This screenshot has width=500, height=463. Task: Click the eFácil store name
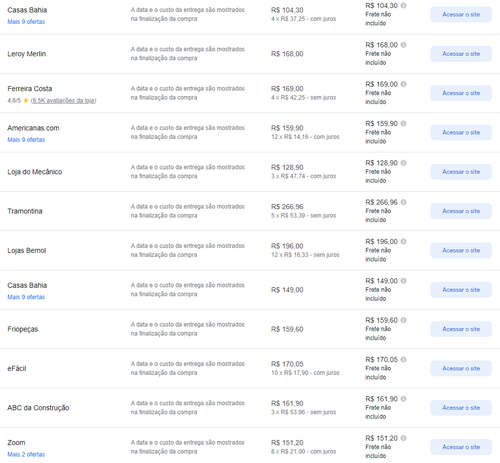tap(17, 369)
